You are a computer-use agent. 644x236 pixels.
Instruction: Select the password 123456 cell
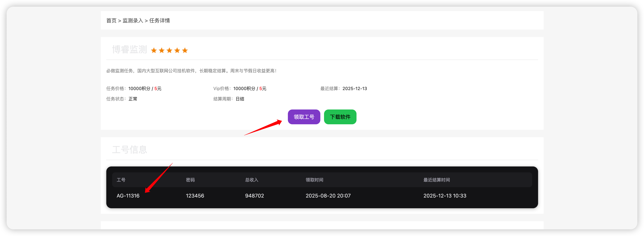[195, 196]
